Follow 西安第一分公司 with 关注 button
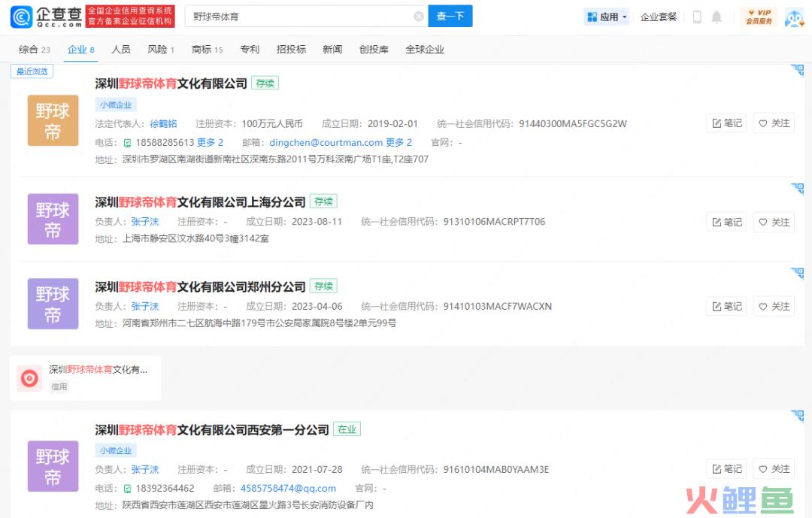This screenshot has width=812, height=518. click(x=774, y=469)
